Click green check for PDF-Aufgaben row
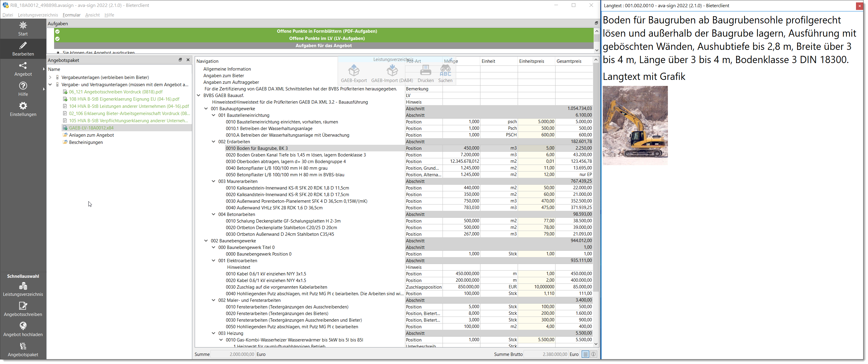Viewport: 868px width, 364px height. [58, 31]
